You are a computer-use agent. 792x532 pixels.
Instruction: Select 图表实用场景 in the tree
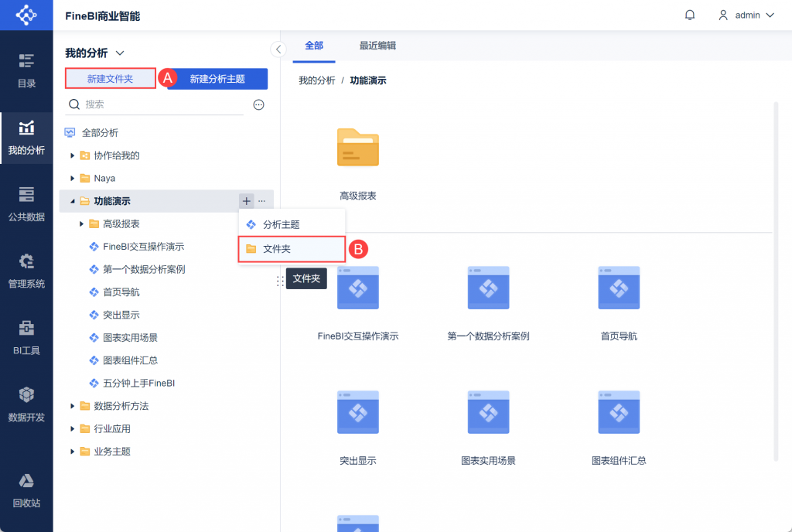tap(130, 337)
